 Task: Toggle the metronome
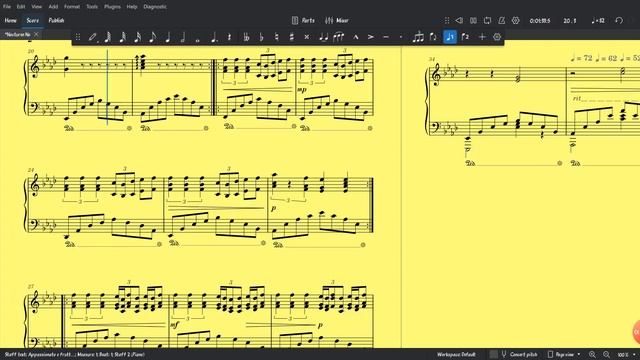[x=502, y=20]
